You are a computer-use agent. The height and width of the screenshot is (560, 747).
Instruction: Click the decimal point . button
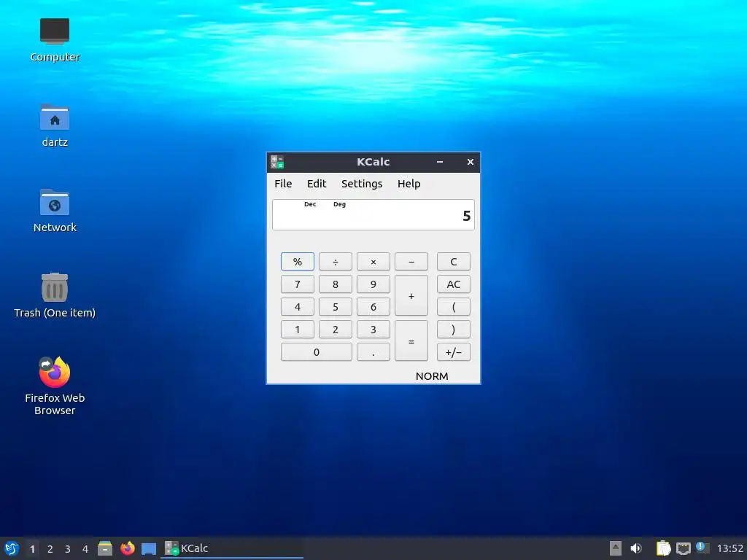pyautogui.click(x=373, y=352)
